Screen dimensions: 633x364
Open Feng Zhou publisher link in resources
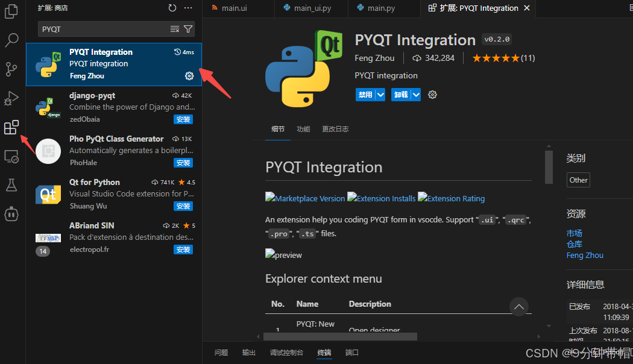point(585,255)
